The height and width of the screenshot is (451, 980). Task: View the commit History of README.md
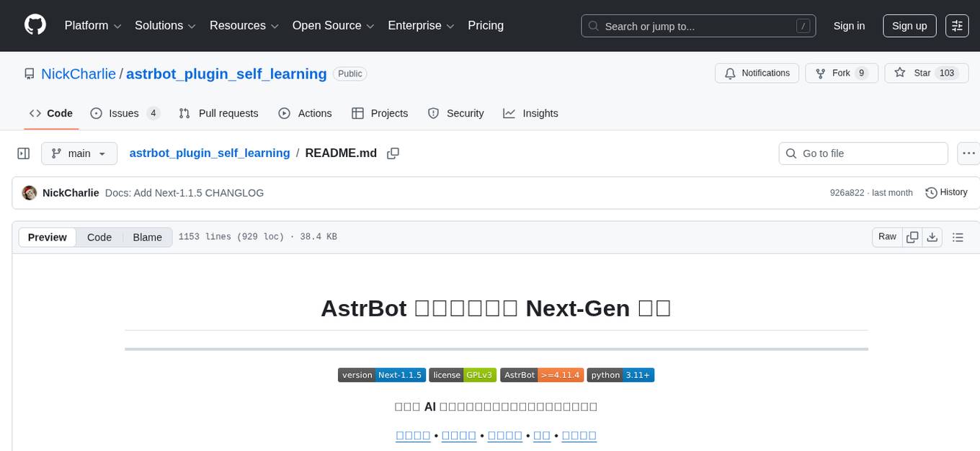coord(946,192)
